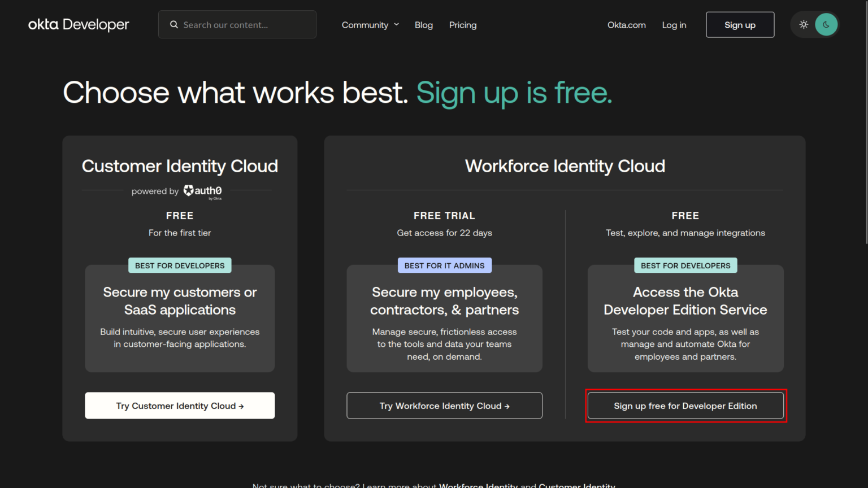Image resolution: width=868 pixels, height=488 pixels.
Task: Visit the Okta.com link
Action: tap(626, 25)
